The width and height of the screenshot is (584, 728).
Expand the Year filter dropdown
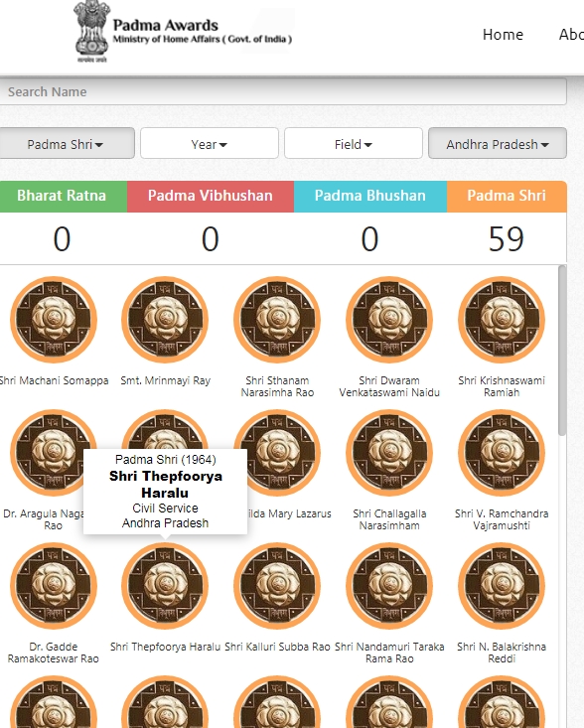(x=210, y=144)
